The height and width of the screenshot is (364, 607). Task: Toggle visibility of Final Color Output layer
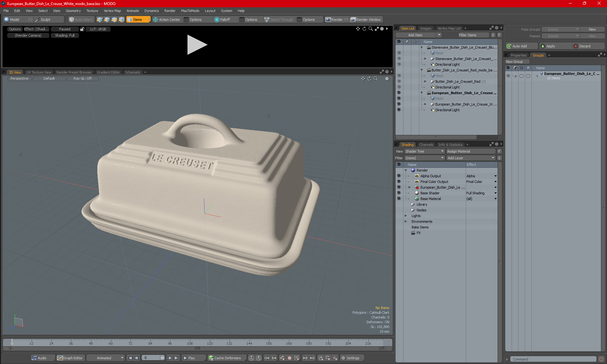(399, 182)
